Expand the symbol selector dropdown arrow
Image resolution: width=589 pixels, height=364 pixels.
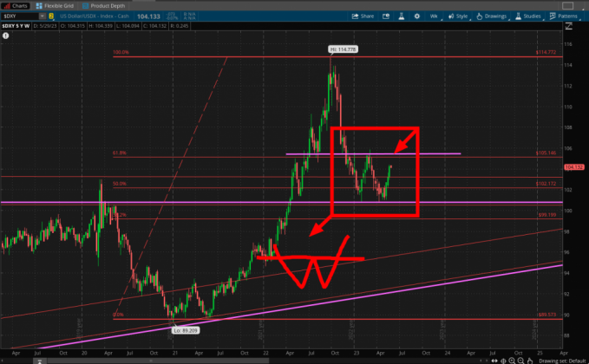(x=42, y=16)
